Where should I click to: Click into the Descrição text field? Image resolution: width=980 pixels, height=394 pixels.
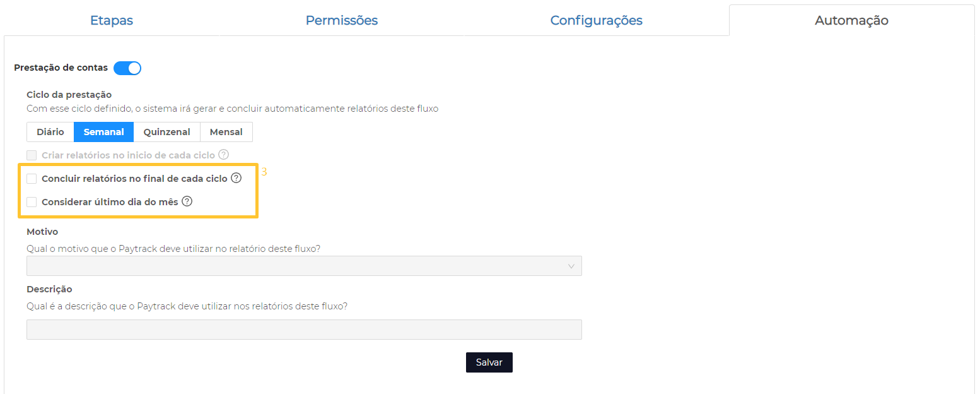[303, 330]
